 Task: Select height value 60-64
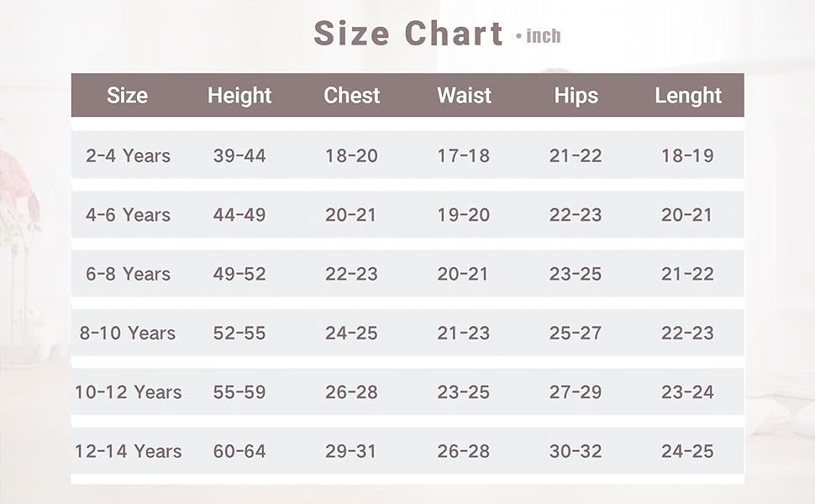click(x=239, y=451)
